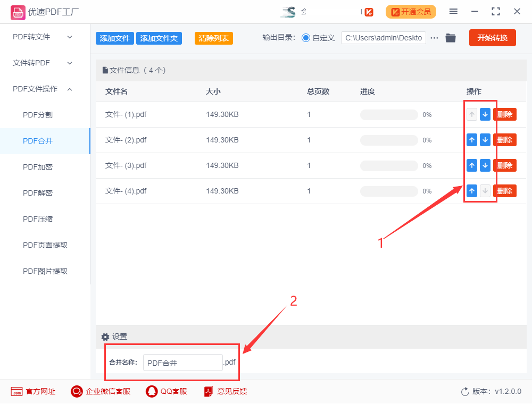Click the 优速PDF工厂 app logo
The image size is (532, 404).
click(x=18, y=13)
